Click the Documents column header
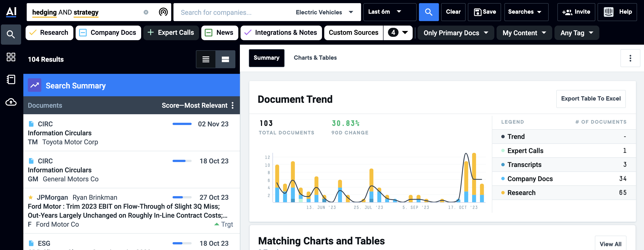This screenshot has width=644, height=250. pyautogui.click(x=45, y=105)
